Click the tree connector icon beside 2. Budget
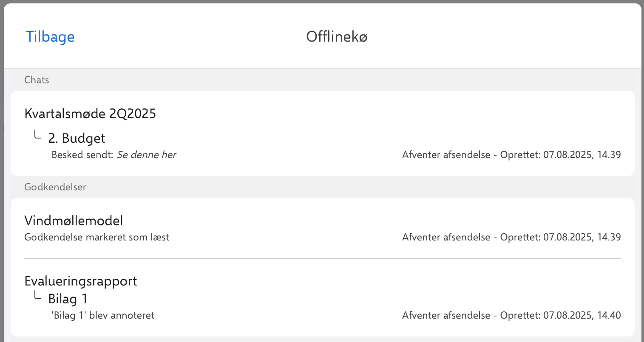This screenshot has height=342, width=644. 37,136
